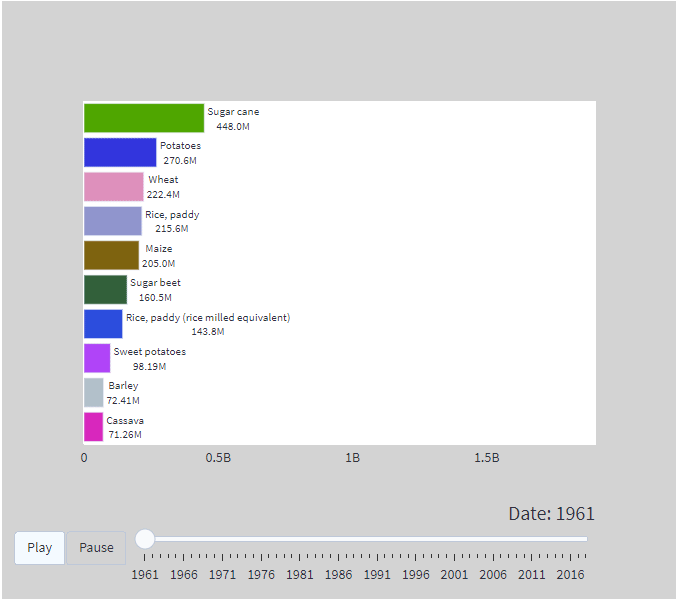Screen dimensions: 678x599
Task: Click the Play button
Action: pyautogui.click(x=39, y=548)
